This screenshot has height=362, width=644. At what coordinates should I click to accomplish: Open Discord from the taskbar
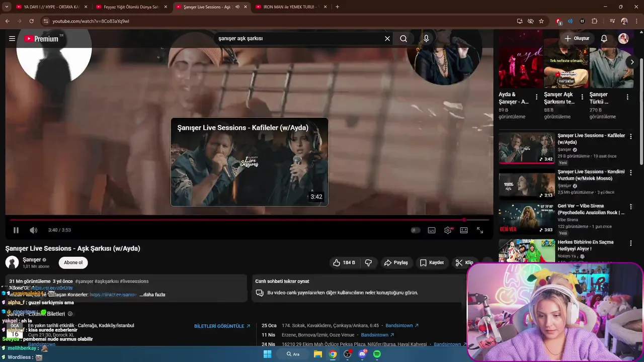pos(362,354)
